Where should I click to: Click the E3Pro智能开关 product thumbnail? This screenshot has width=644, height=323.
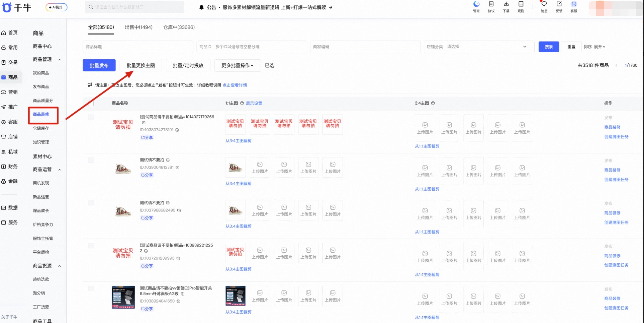(x=123, y=297)
